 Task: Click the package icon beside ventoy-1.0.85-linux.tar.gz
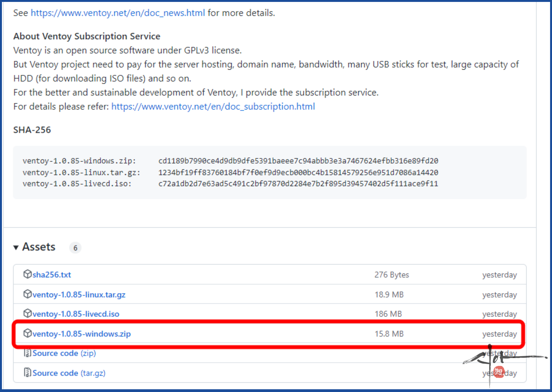point(27,294)
